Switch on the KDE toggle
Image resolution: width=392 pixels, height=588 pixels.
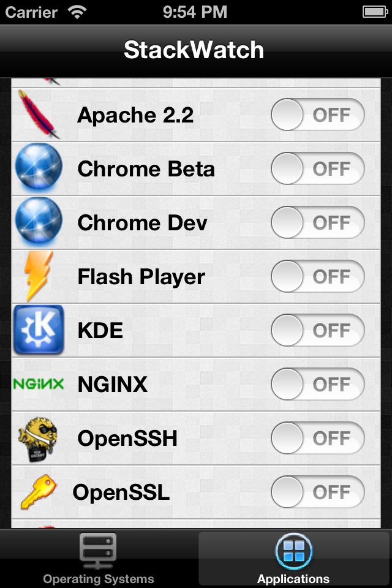click(318, 330)
